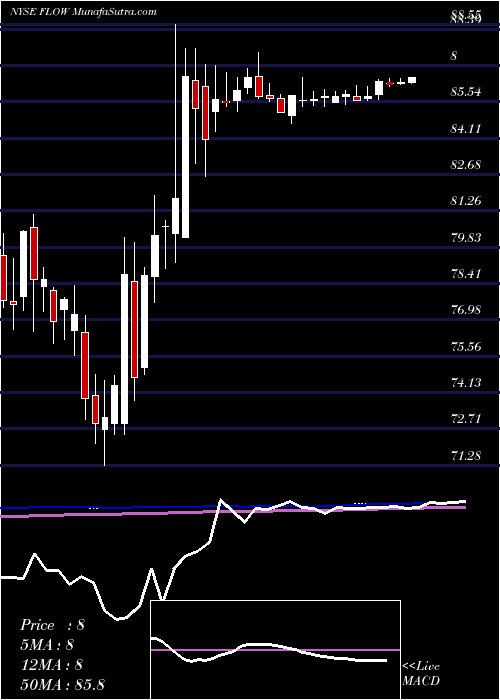Click the 78.41 price axis label
The height and width of the screenshot is (700, 500).
click(467, 273)
